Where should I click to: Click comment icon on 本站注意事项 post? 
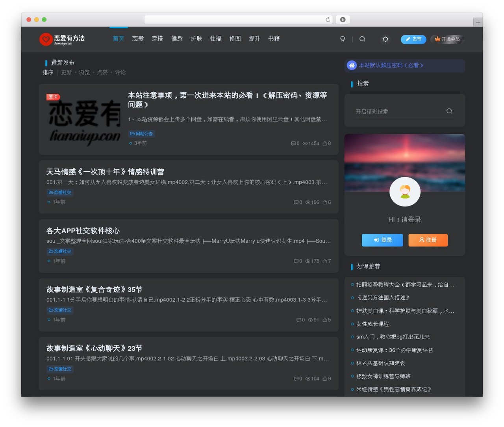293,143
